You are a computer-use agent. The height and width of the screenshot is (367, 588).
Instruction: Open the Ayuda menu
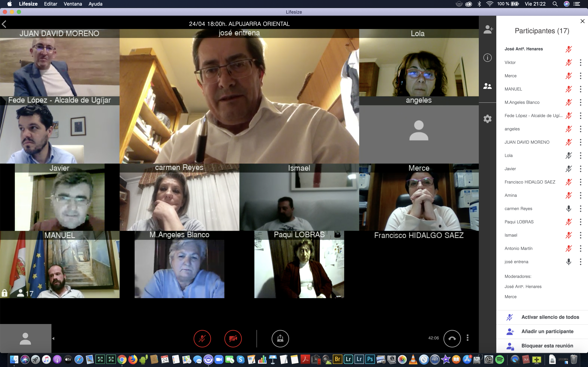pos(95,4)
